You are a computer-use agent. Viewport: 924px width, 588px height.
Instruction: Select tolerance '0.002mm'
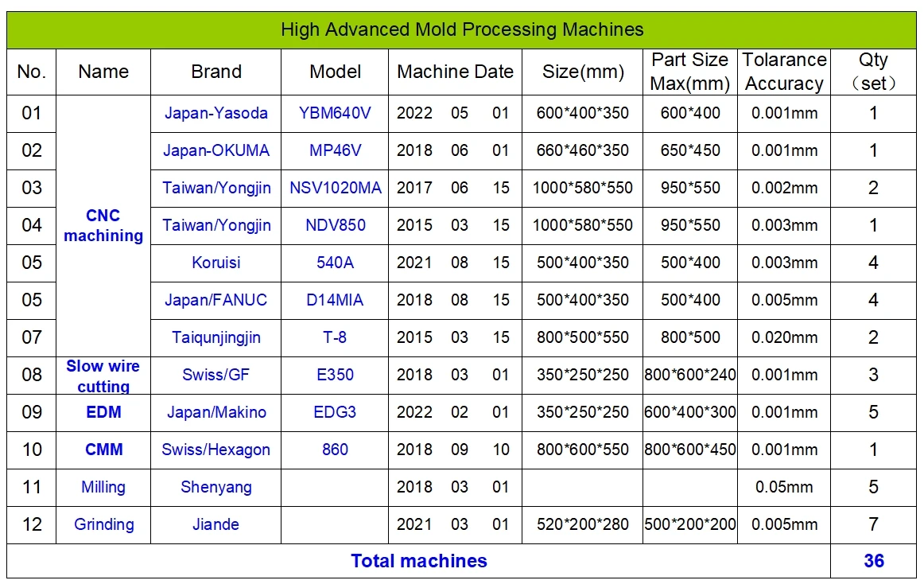(784, 188)
